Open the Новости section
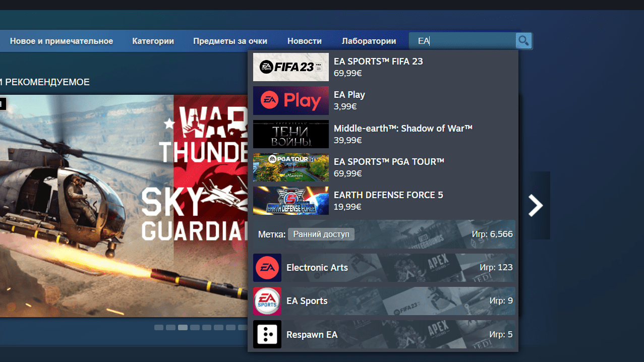Screen dimensions: 644x362 click(305, 41)
